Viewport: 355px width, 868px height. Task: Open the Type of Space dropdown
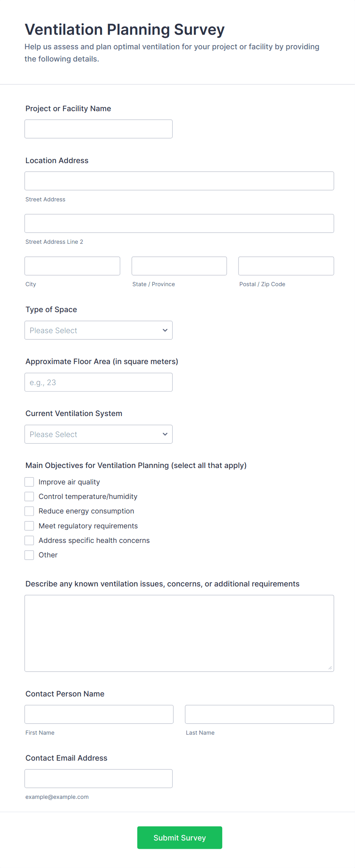click(98, 330)
